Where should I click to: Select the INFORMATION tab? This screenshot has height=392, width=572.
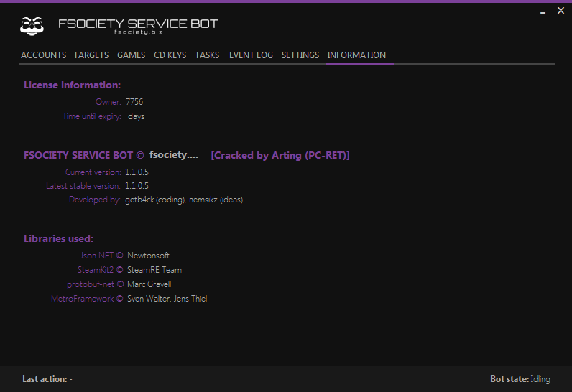pos(356,55)
